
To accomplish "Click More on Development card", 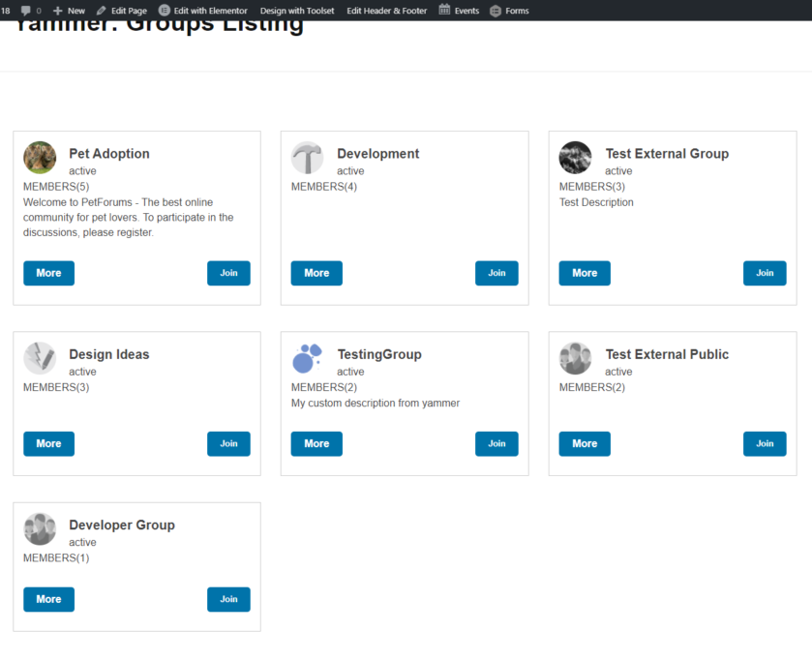I will coord(316,273).
